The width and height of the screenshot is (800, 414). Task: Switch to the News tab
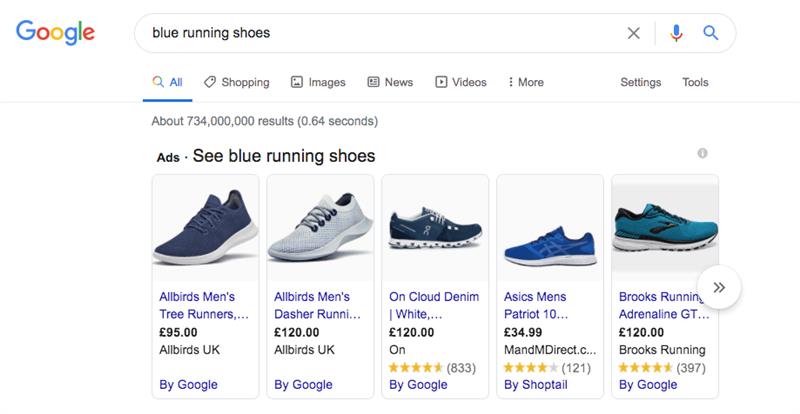coord(390,82)
